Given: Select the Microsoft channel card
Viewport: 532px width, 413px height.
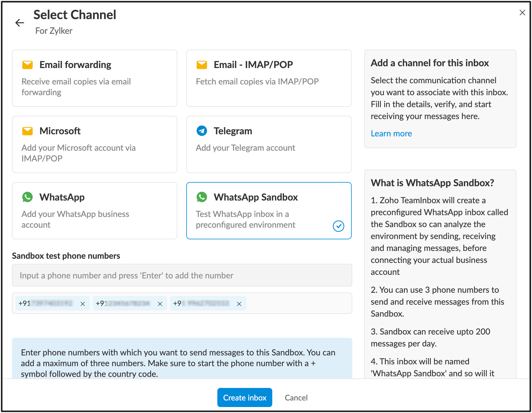Looking at the screenshot, I should pyautogui.click(x=94, y=144).
